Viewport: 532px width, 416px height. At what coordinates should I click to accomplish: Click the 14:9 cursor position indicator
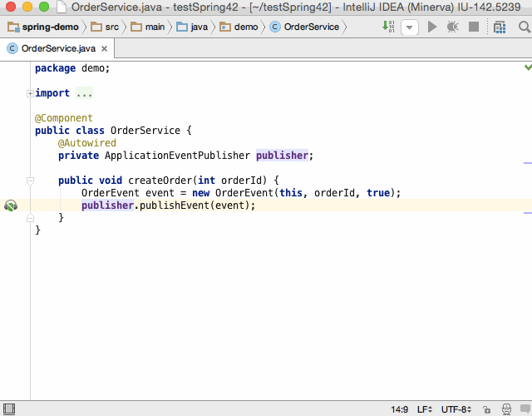click(x=399, y=409)
